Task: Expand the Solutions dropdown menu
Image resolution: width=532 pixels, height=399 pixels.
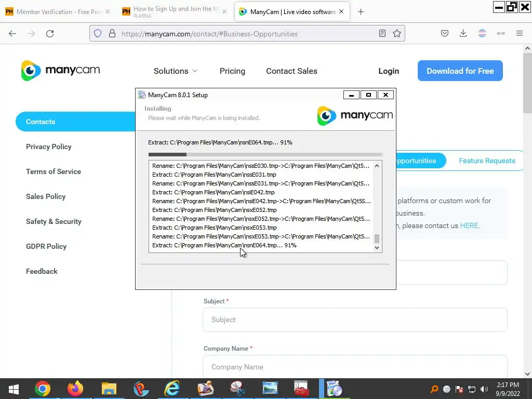Action: (x=175, y=71)
